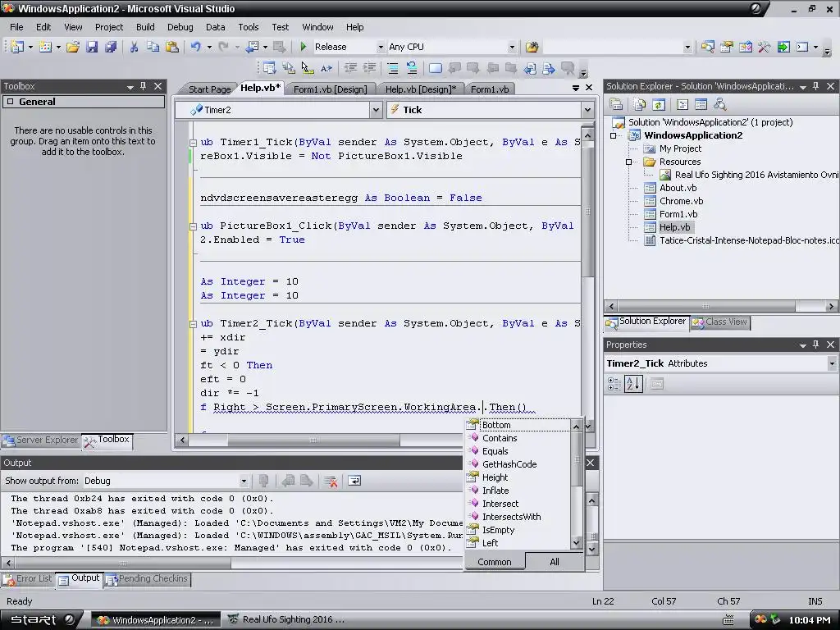Screen dimensions: 840x630
Task: Open the Timer2 class name dropdown
Action: [376, 110]
